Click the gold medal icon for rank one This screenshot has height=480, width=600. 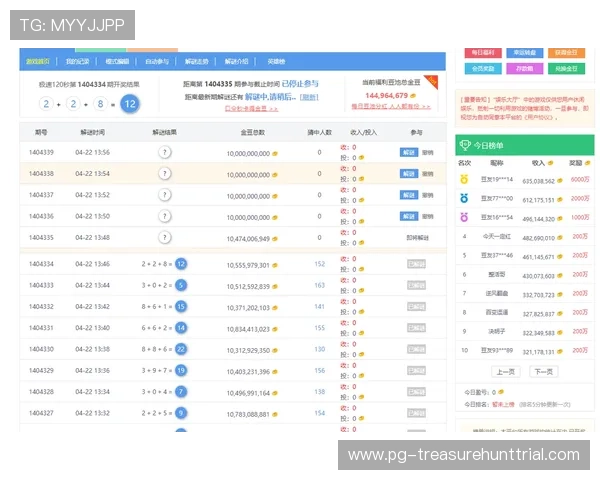(x=464, y=179)
